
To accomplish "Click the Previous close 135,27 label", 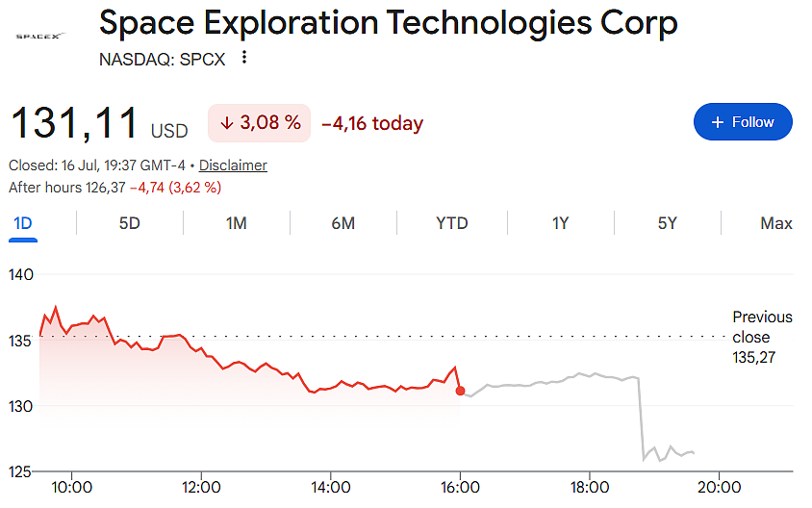I will point(762,337).
